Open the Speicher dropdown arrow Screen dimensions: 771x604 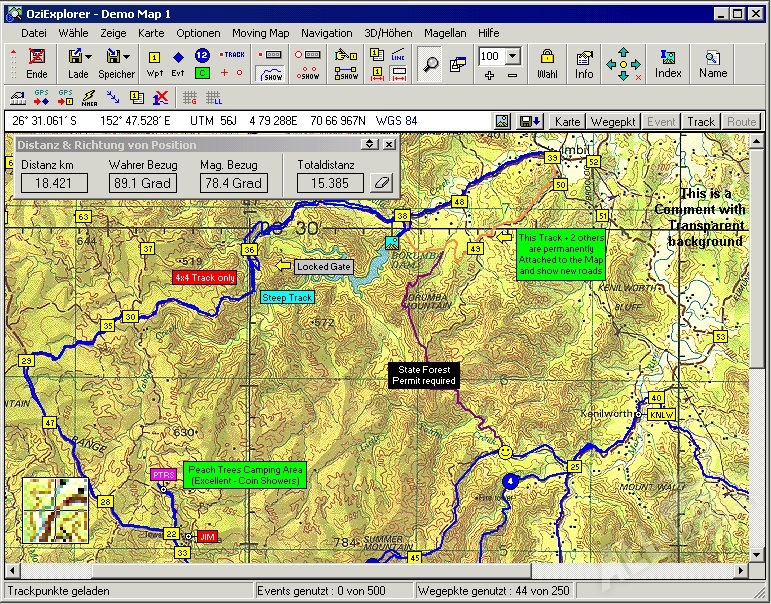click(x=129, y=57)
